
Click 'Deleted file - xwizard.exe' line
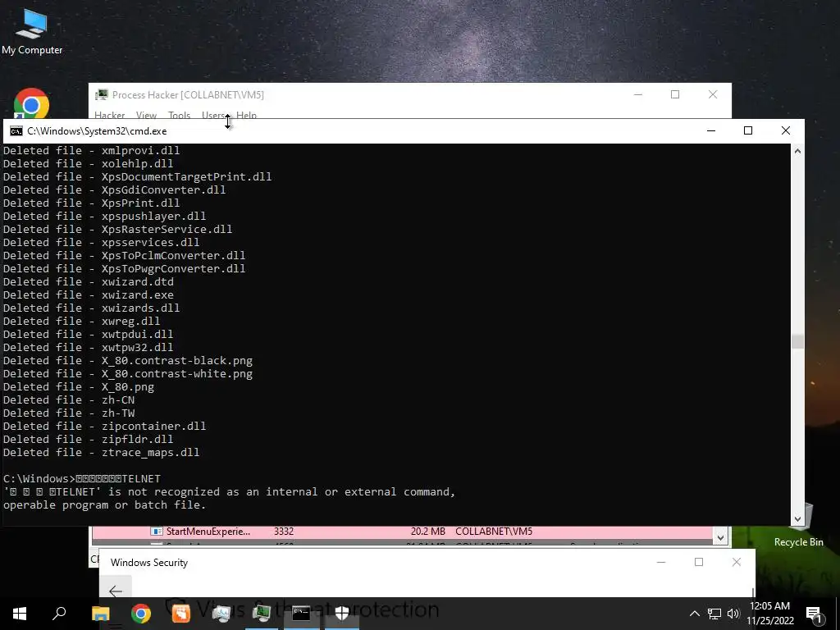[89, 294]
